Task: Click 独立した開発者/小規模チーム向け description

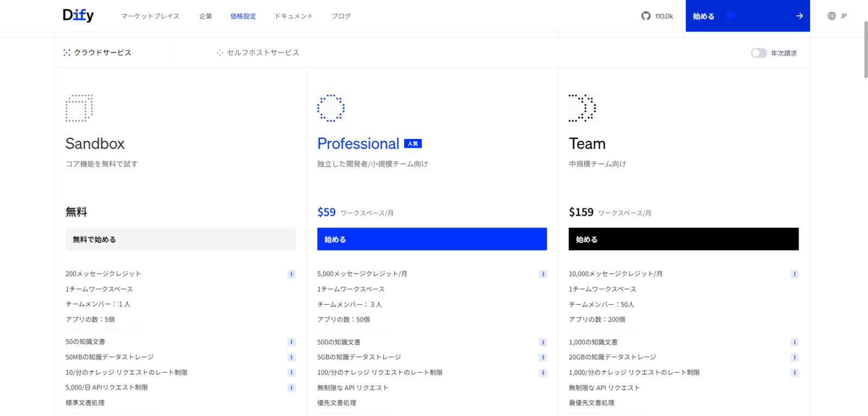Action: point(373,164)
